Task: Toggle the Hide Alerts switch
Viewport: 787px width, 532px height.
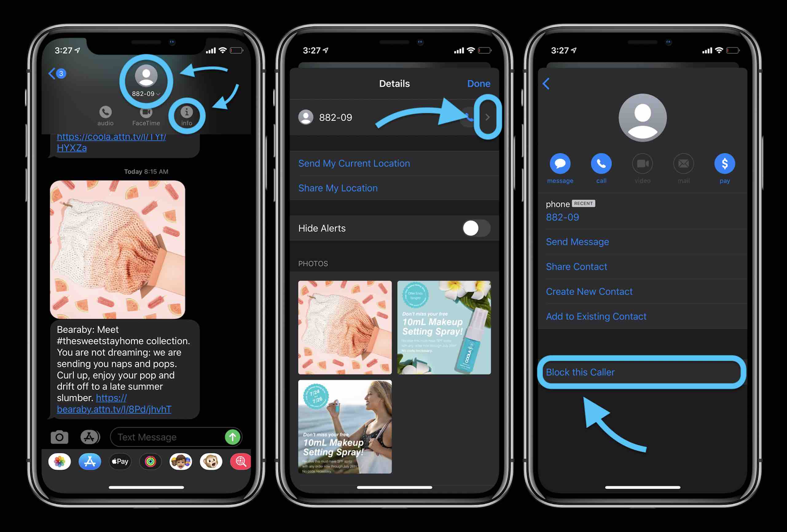Action: coord(475,228)
